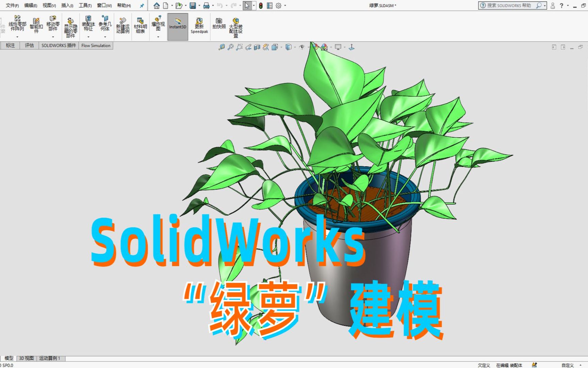The height and width of the screenshot is (368, 588).
Task: Open the View Orientation cube icon
Action: click(275, 47)
